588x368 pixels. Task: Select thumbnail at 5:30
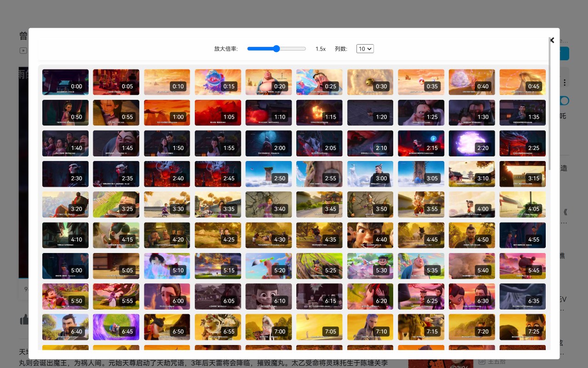coord(370,266)
